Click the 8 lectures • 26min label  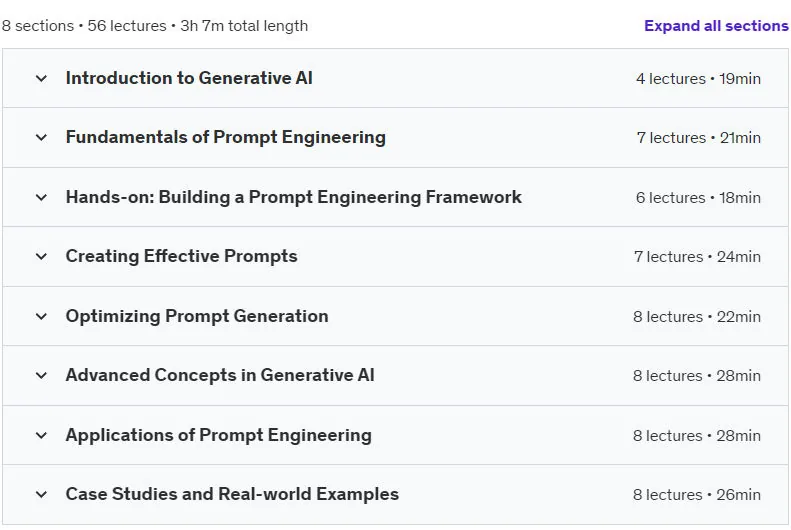pyautogui.click(x=697, y=495)
